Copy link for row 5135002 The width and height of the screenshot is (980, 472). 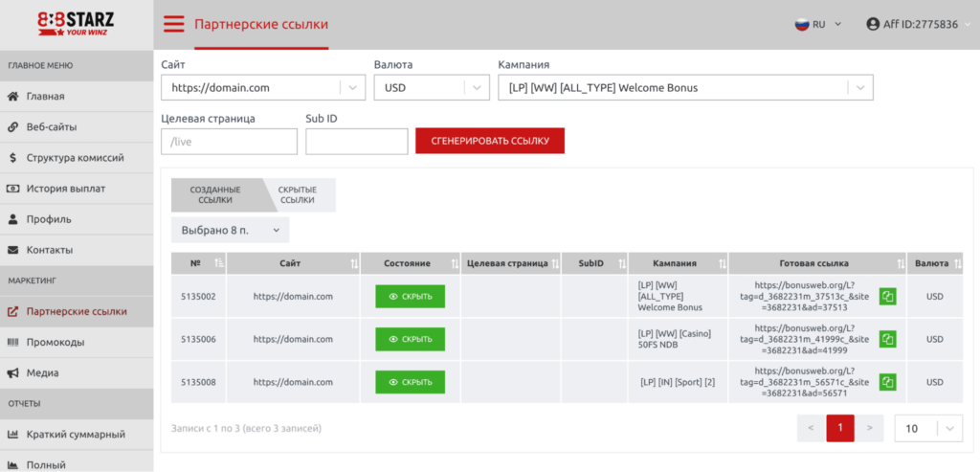[887, 297]
